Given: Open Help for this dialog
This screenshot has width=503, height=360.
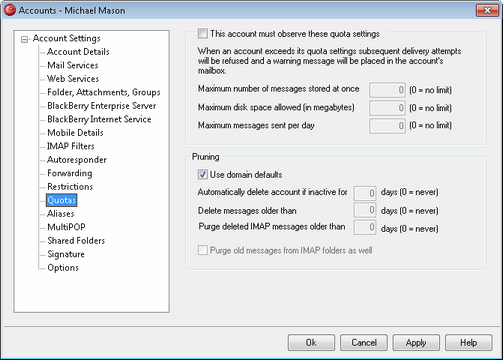Looking at the screenshot, I should [468, 343].
